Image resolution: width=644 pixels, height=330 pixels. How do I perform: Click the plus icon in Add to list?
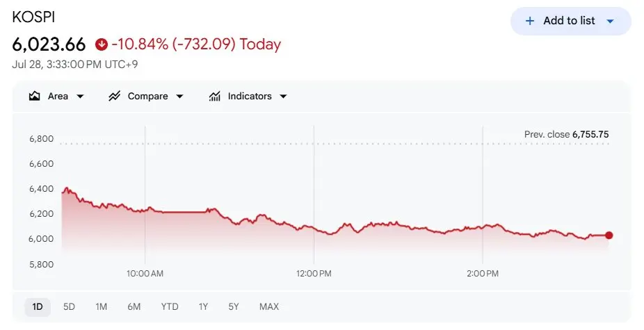[x=530, y=21]
